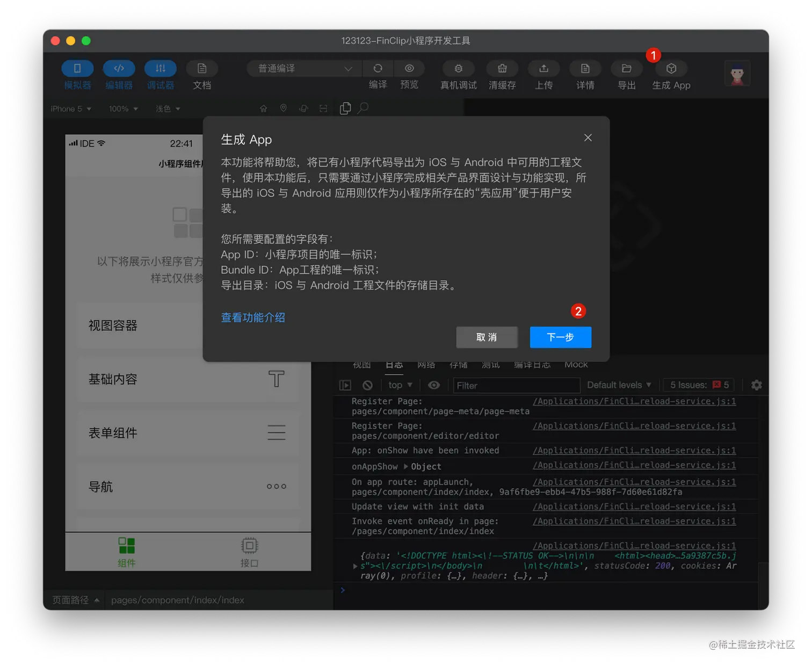This screenshot has width=812, height=667.
Task: Expand the onAppShow Object entry
Action: (x=407, y=466)
